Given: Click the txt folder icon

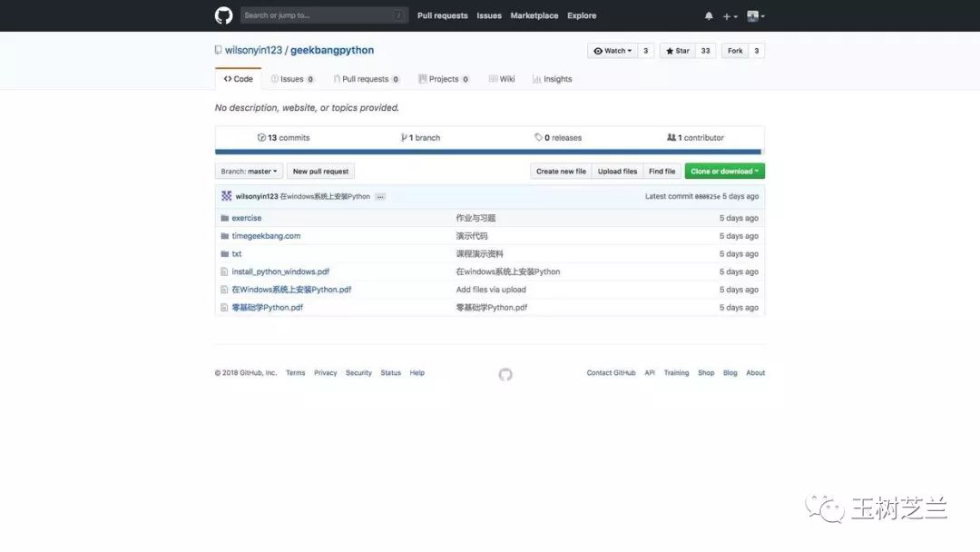Looking at the screenshot, I should click(x=224, y=254).
